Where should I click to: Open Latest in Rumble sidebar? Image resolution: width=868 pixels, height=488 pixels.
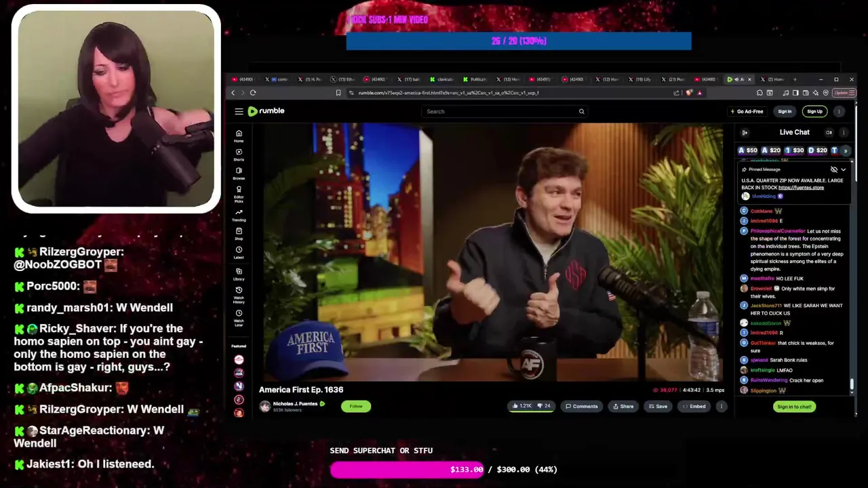(239, 253)
